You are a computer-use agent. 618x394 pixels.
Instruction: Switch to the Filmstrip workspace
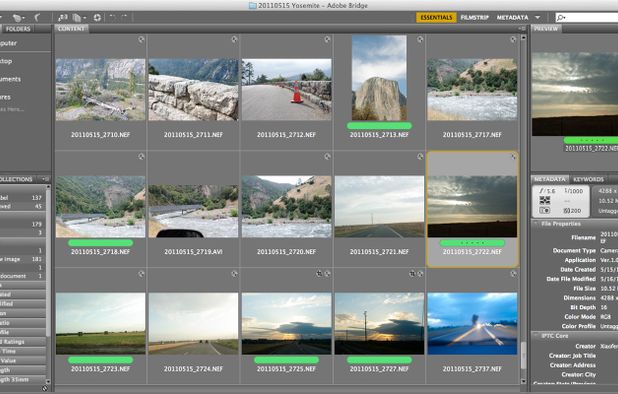[x=475, y=18]
